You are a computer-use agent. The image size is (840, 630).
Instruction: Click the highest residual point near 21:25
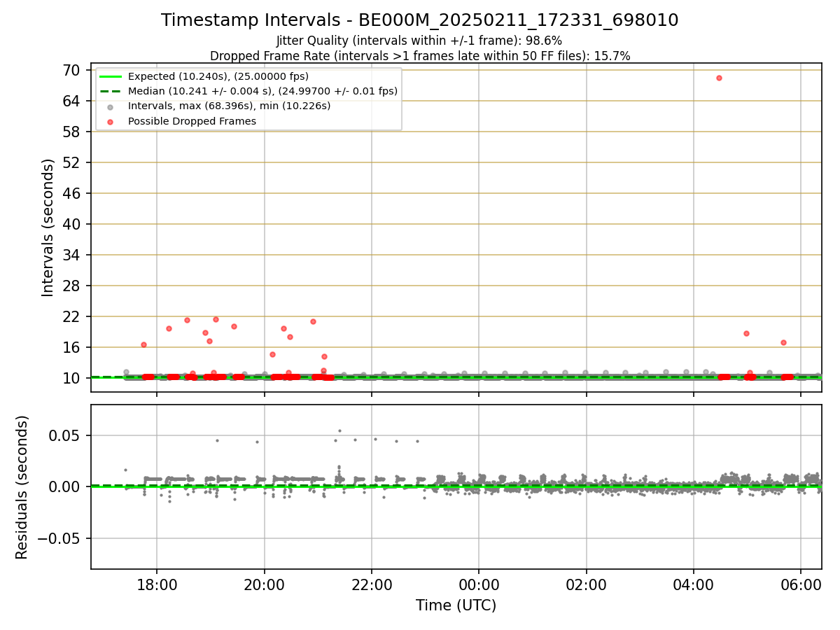tap(339, 430)
